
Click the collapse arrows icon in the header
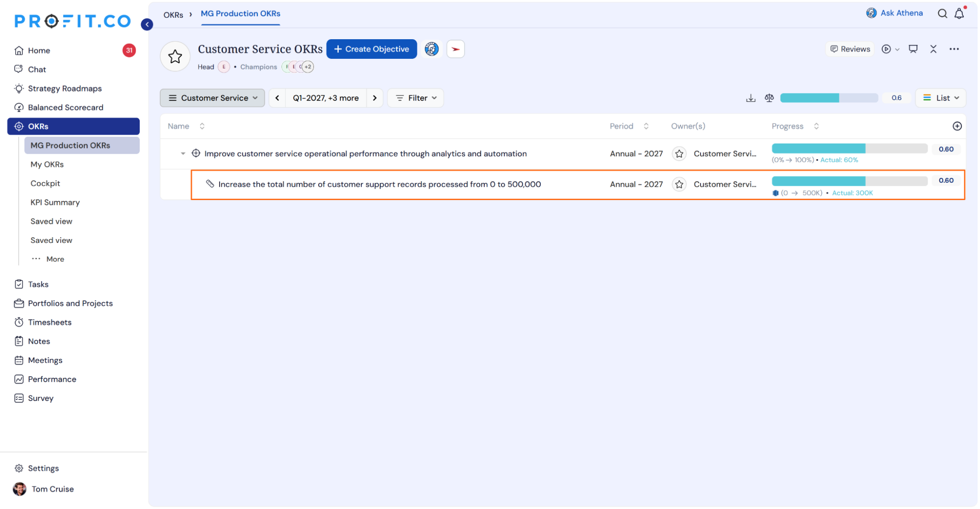pos(933,49)
